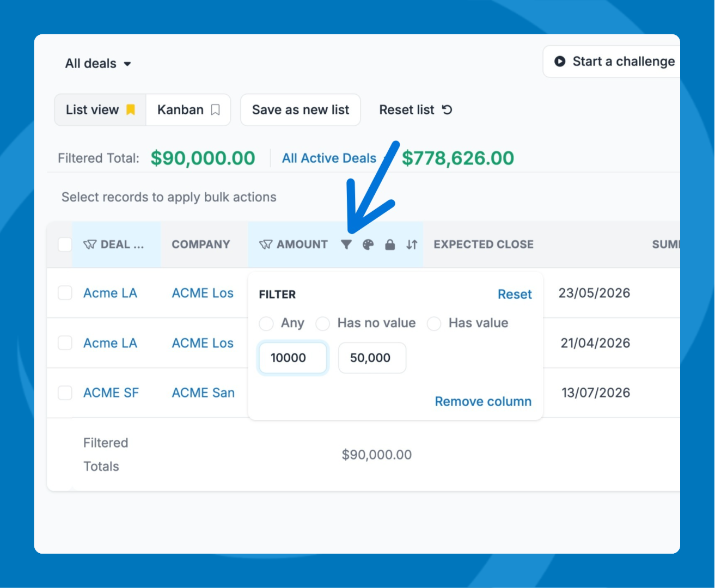Check the first Acme LA row checkbox
The image size is (715, 588).
coord(65,293)
